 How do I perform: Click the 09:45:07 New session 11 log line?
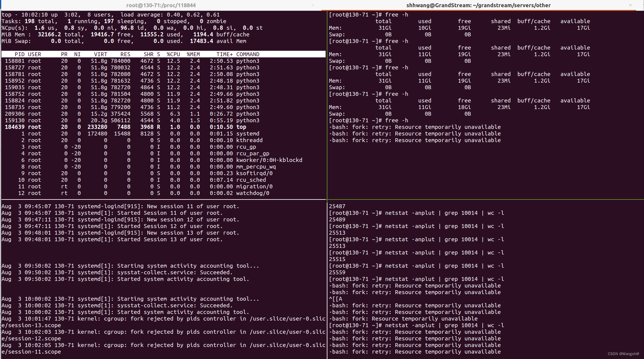tap(120, 206)
